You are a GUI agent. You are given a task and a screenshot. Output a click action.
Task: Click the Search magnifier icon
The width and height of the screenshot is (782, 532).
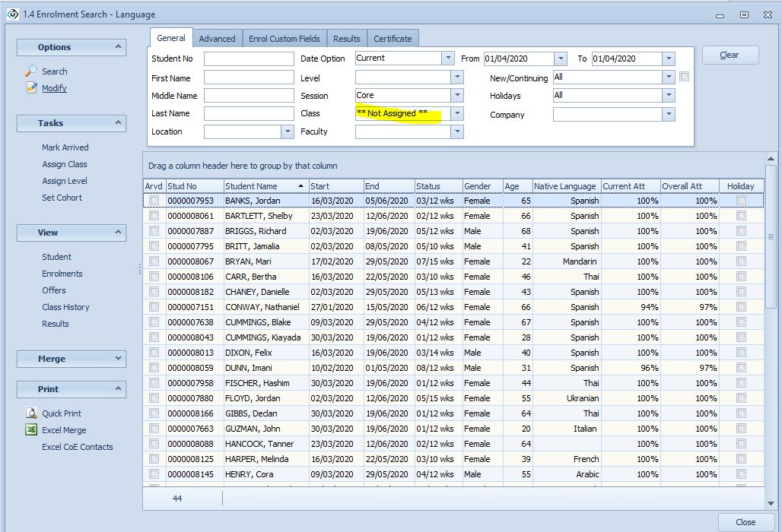tap(31, 71)
